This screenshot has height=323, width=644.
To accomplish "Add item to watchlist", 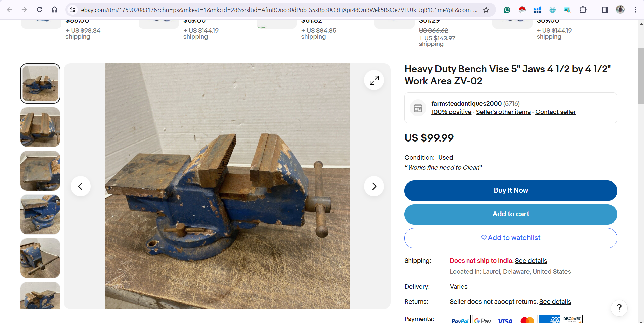I will 511,238.
